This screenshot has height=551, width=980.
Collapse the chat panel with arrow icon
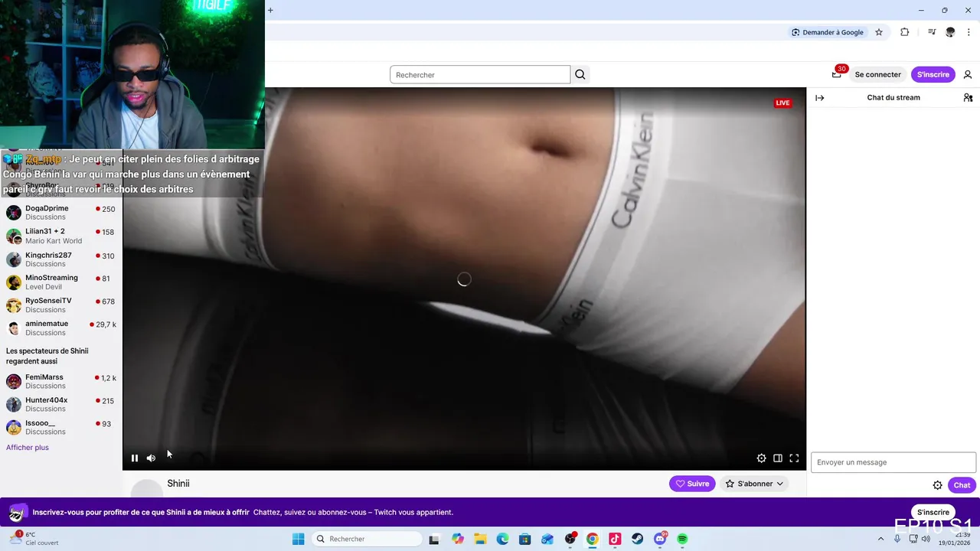click(x=820, y=98)
